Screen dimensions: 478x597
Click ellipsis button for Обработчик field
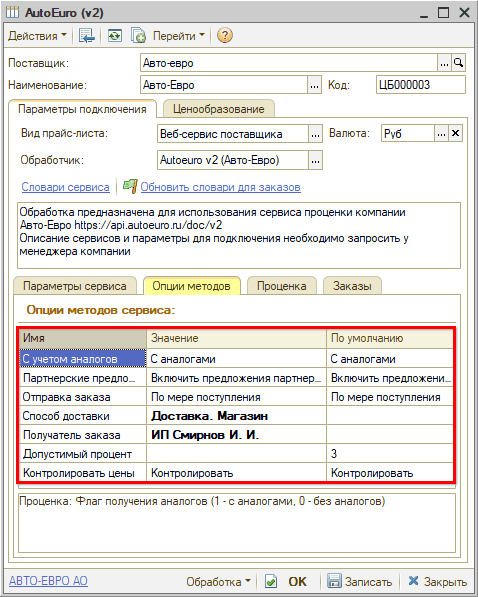click(315, 160)
